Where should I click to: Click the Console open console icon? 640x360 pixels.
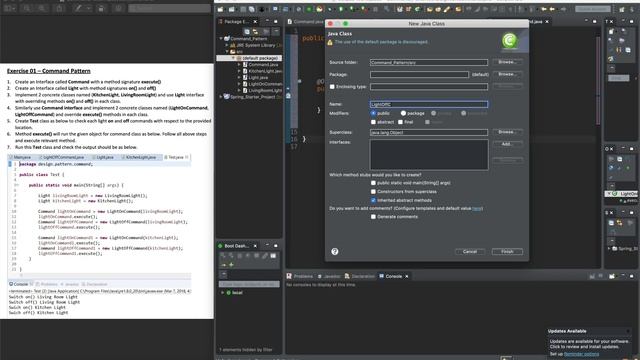[x=612, y=276]
